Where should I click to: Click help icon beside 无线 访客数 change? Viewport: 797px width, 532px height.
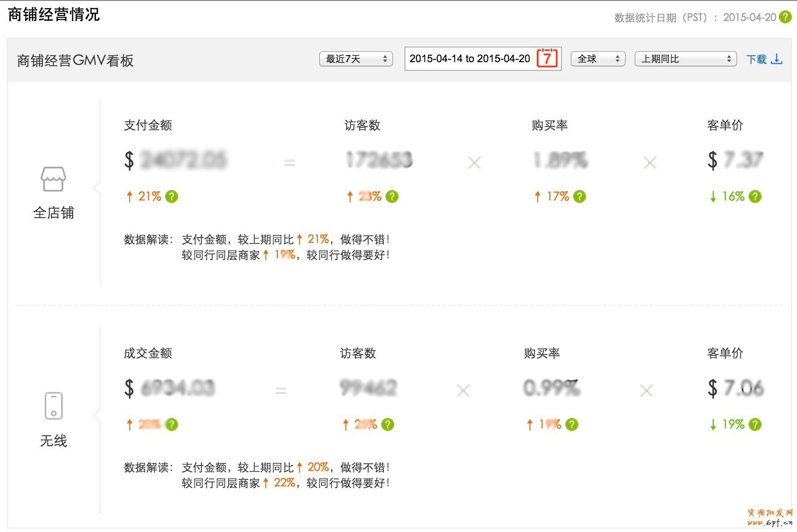coord(387,424)
